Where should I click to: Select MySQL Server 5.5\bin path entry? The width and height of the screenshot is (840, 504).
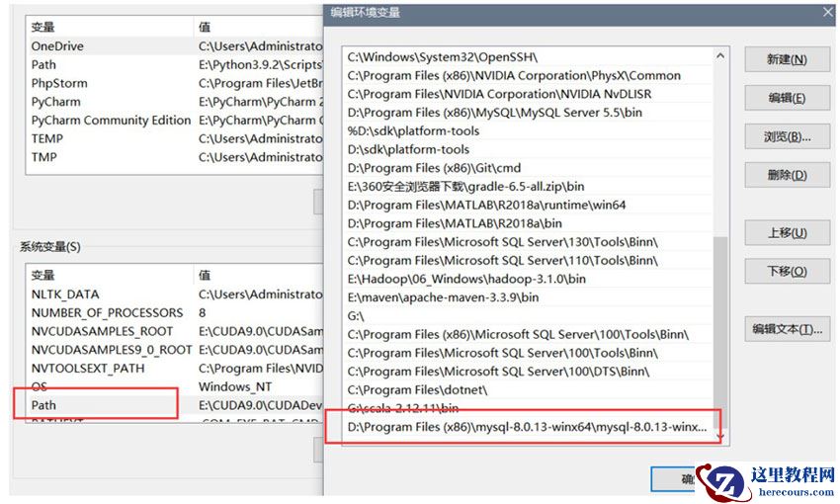tap(529, 113)
